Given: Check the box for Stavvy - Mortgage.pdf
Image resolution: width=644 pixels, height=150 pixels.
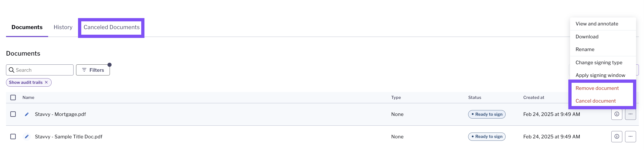Looking at the screenshot, I should (x=13, y=114).
